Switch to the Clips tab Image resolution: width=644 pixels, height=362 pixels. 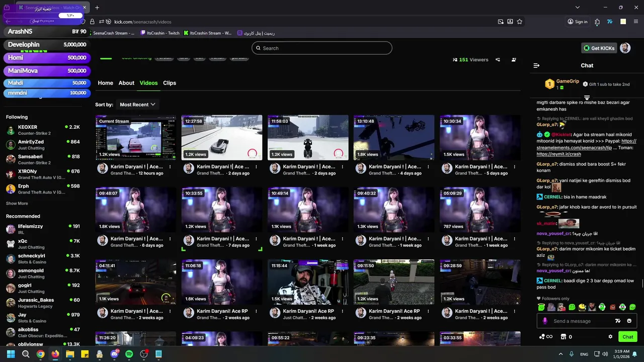[x=170, y=83]
